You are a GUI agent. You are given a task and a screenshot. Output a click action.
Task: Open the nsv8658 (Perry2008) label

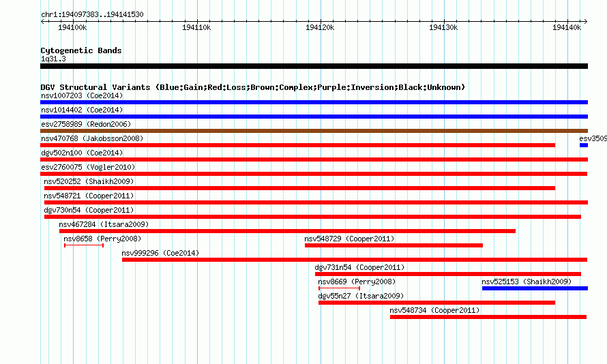click(x=102, y=239)
